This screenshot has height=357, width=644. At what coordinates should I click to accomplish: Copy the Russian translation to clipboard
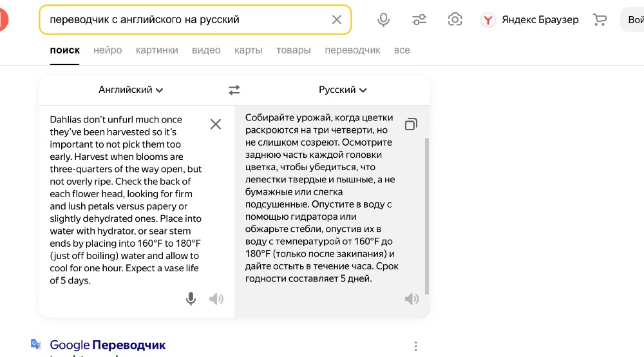(x=411, y=124)
